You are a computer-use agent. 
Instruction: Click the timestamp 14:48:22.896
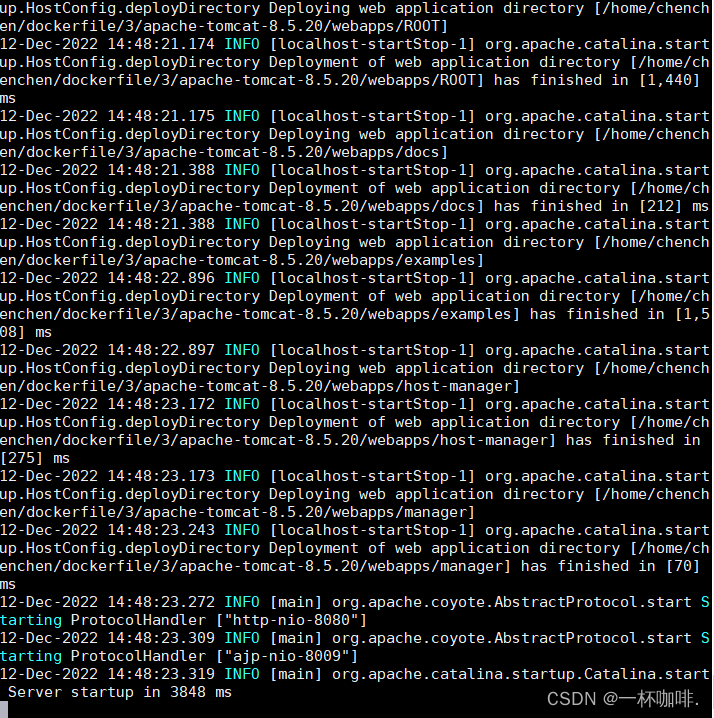coord(161,278)
